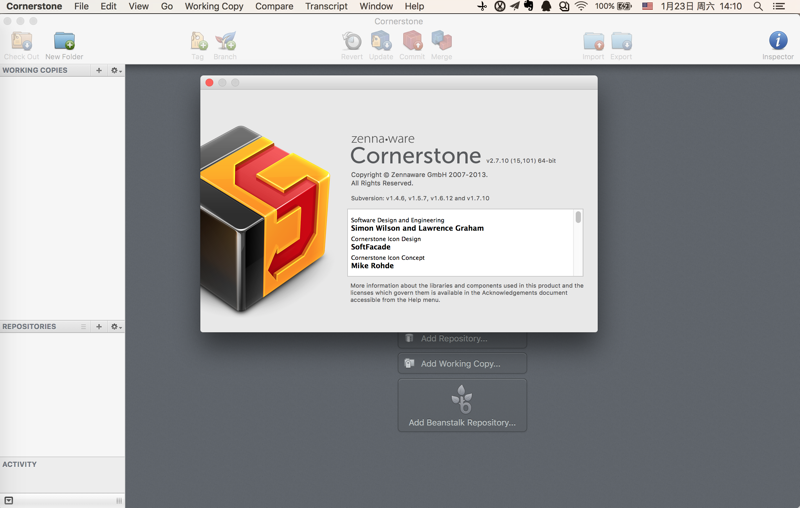
Task: Click the Commit toolbar icon
Action: [412, 45]
